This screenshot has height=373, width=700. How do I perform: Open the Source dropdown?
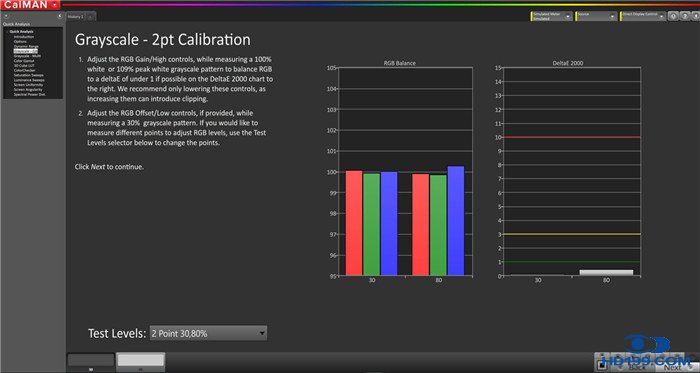click(x=596, y=16)
